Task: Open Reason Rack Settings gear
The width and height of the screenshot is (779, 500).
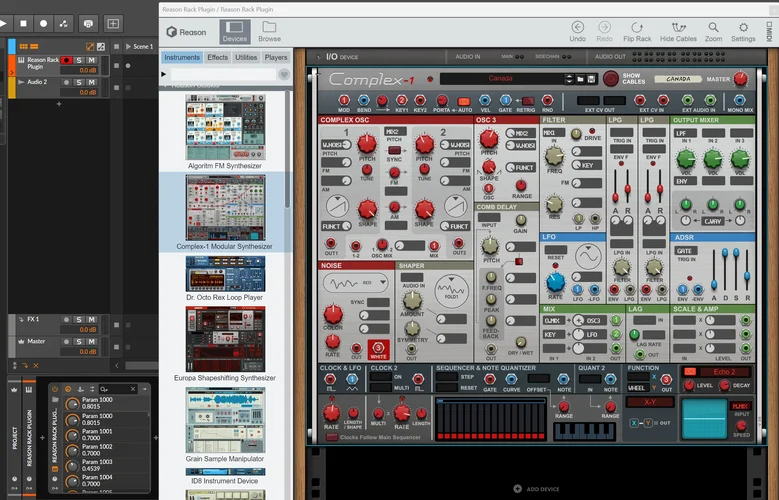Action: coord(743,32)
